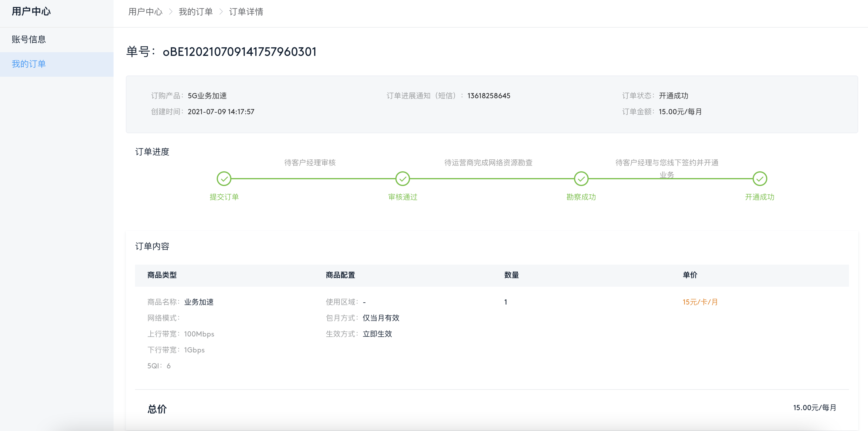Click the 审核通过 step label

coord(402,197)
